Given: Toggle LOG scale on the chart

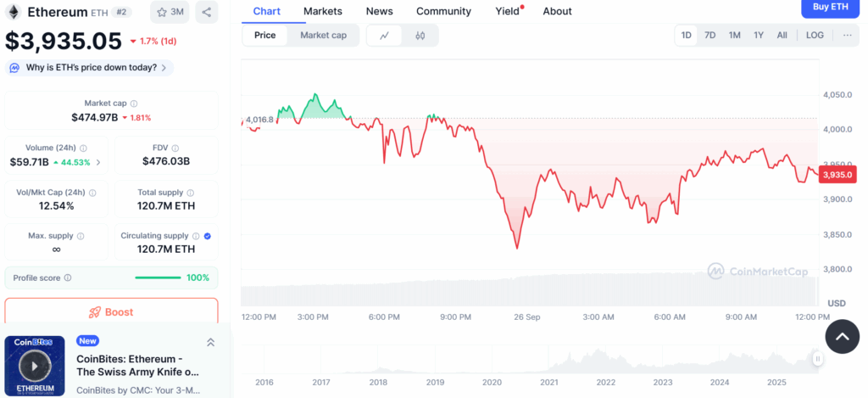Looking at the screenshot, I should click(x=814, y=36).
